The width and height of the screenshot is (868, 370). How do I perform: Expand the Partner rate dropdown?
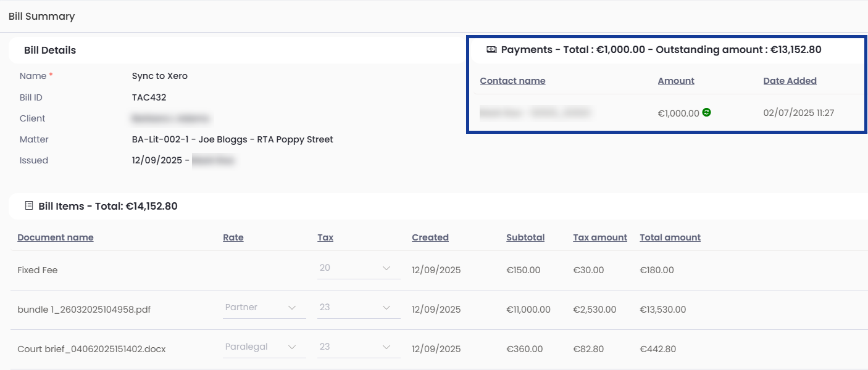coord(264,308)
